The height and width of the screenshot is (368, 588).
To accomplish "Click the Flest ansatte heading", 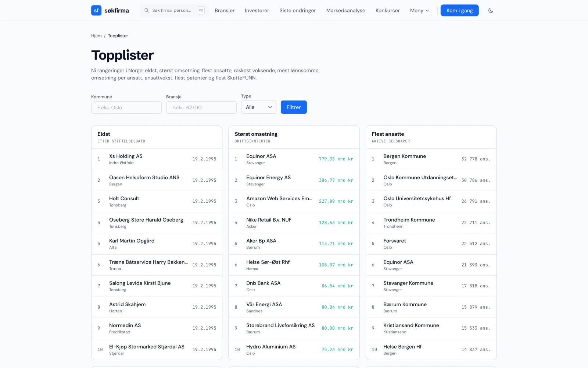I will (388, 134).
